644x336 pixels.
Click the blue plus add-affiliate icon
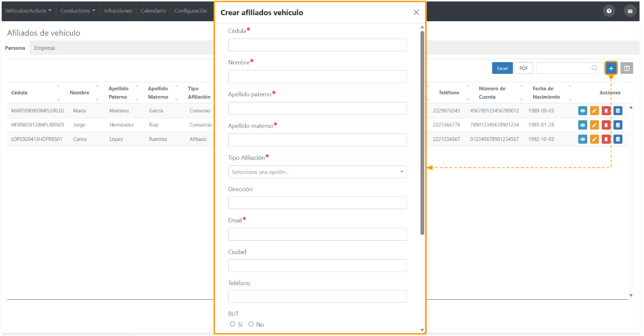pos(611,68)
